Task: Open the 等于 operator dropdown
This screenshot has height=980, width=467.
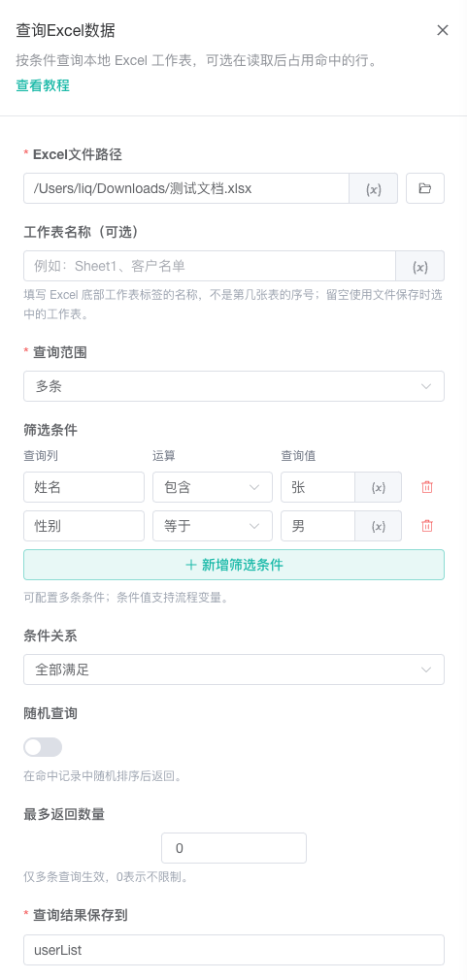Action: (213, 526)
